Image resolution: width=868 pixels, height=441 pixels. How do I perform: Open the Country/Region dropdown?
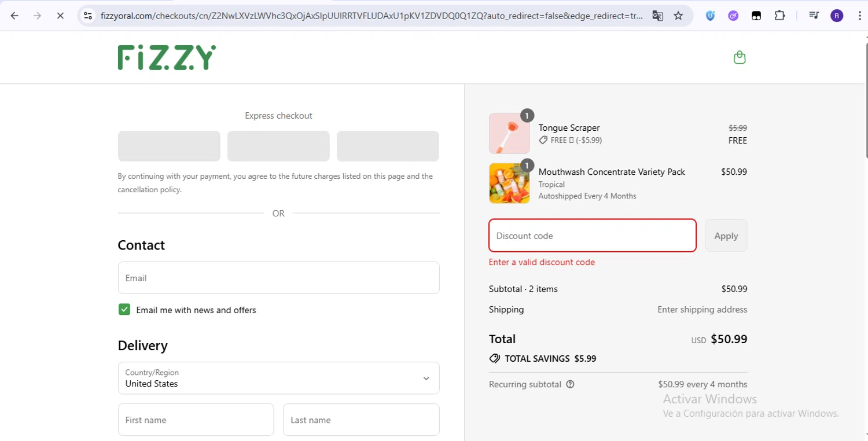pos(278,378)
